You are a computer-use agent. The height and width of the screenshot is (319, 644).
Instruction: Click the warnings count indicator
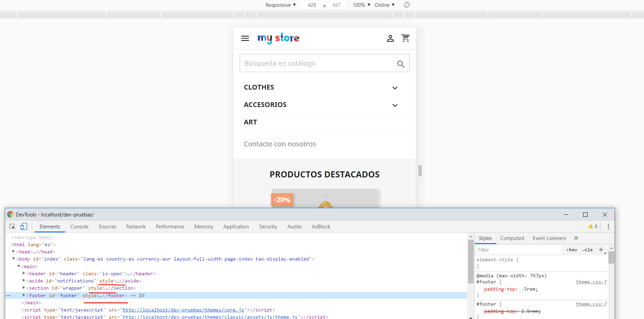pyautogui.click(x=593, y=226)
